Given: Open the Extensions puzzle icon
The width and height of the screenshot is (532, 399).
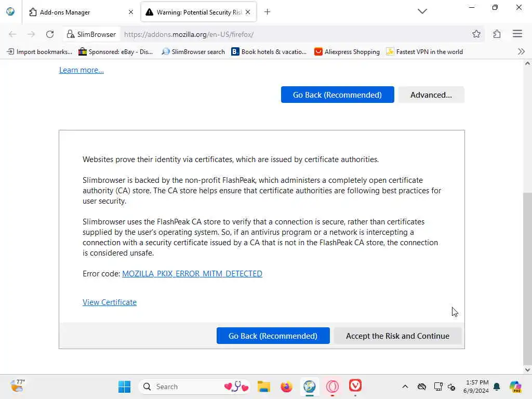Looking at the screenshot, I should [497, 34].
